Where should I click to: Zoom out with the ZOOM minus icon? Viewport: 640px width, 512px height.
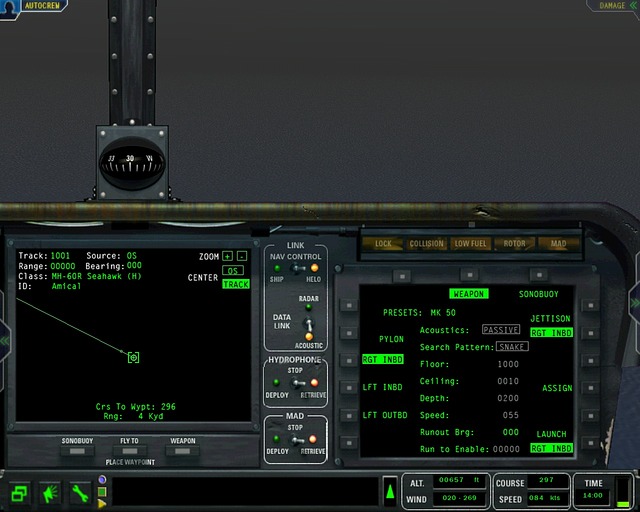click(x=242, y=256)
